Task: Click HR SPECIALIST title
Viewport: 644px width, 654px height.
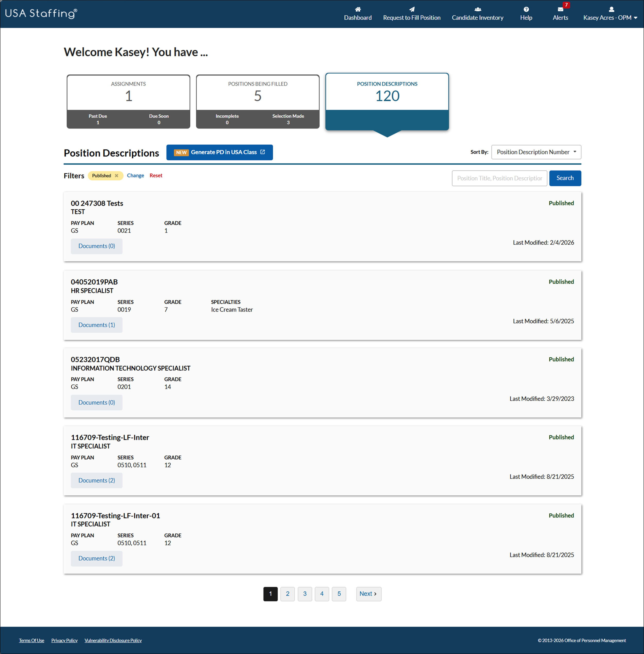Action: coord(92,291)
